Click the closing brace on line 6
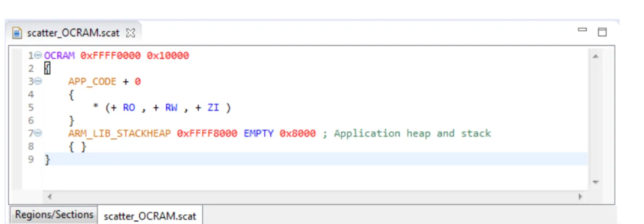The height and width of the screenshot is (224, 644). click(72, 121)
